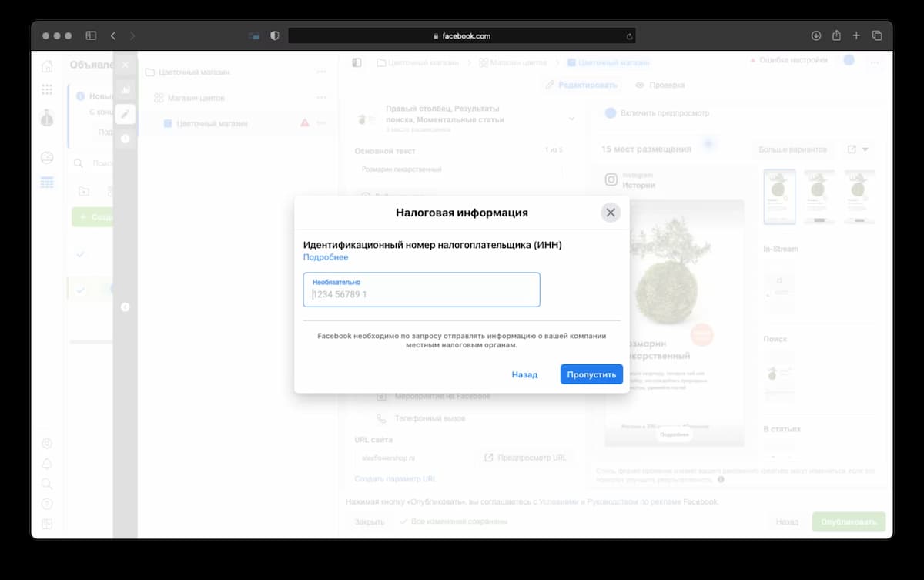Open the account avatar in left navigation
924x580 pixels.
pos(47,119)
